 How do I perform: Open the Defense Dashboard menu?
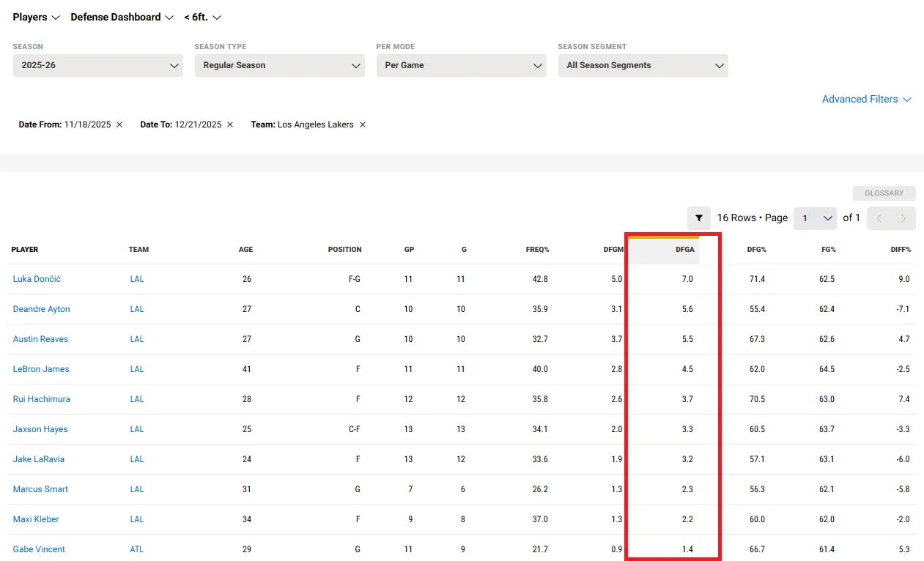point(122,17)
